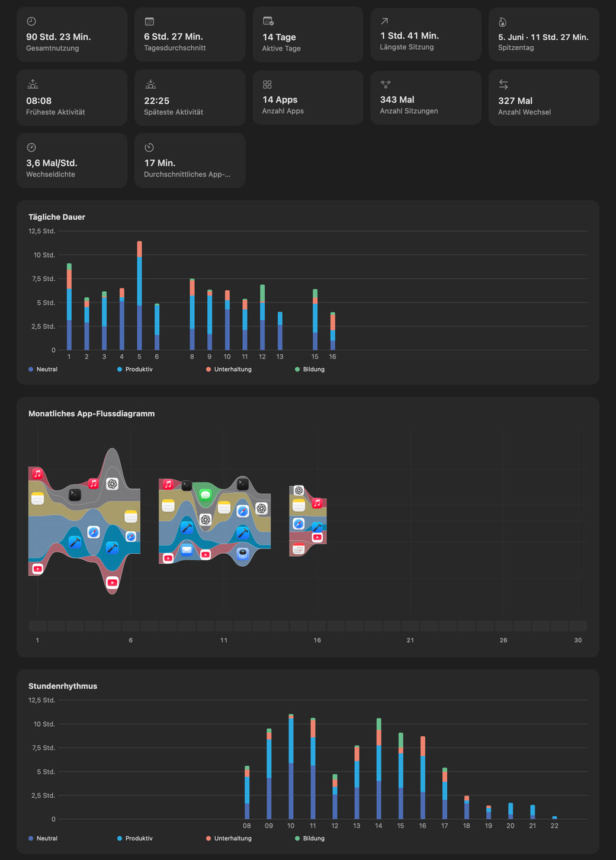Image resolution: width=616 pixels, height=860 pixels.
Task: Click the gauge icon above Wechseldichte
Action: tap(31, 147)
